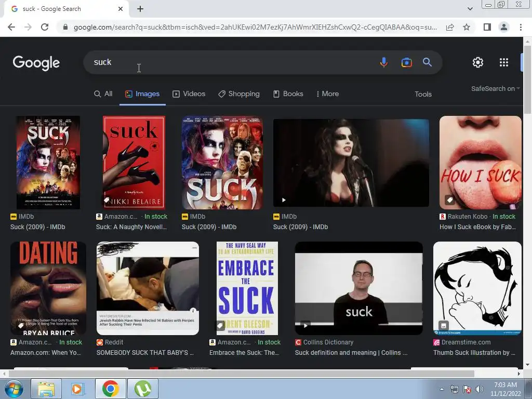This screenshot has width=532, height=399.
Task: Click the magnifier search button
Action: pos(427,62)
